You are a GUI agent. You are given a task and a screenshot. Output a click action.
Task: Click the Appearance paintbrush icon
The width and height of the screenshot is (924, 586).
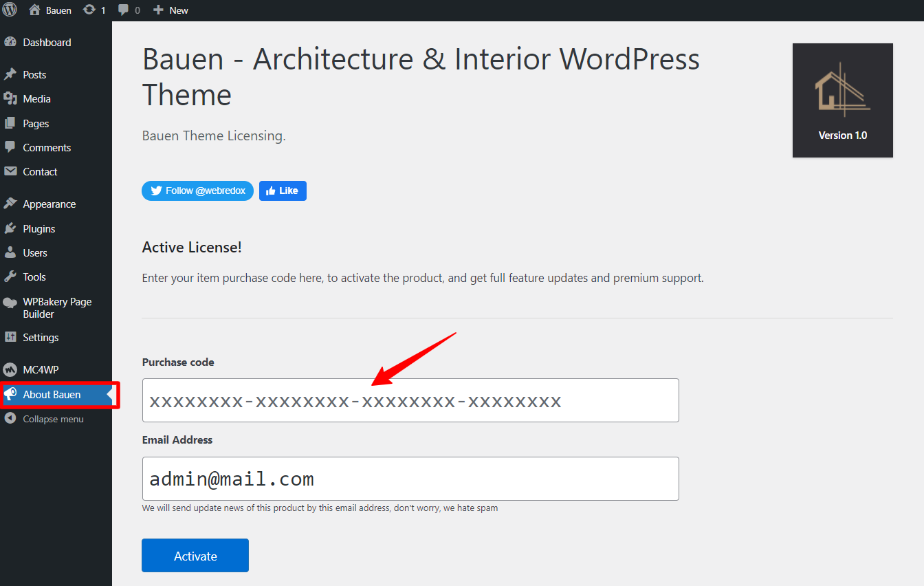point(10,204)
